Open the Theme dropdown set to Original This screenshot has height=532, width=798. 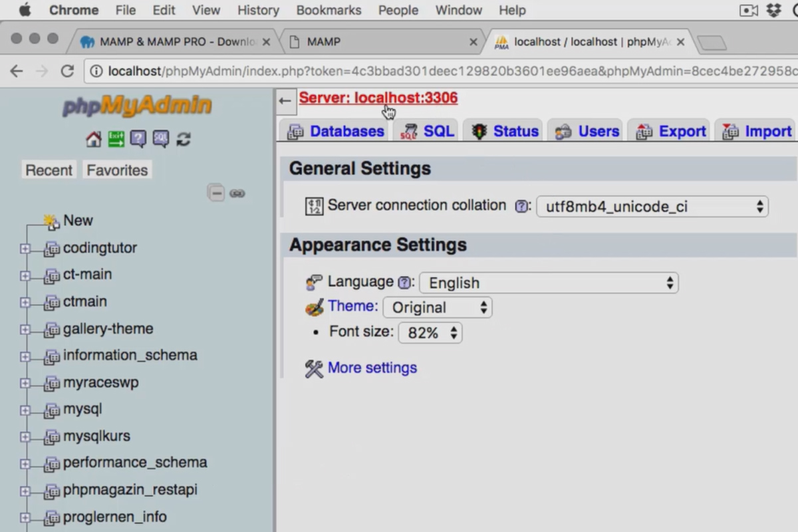coord(438,307)
